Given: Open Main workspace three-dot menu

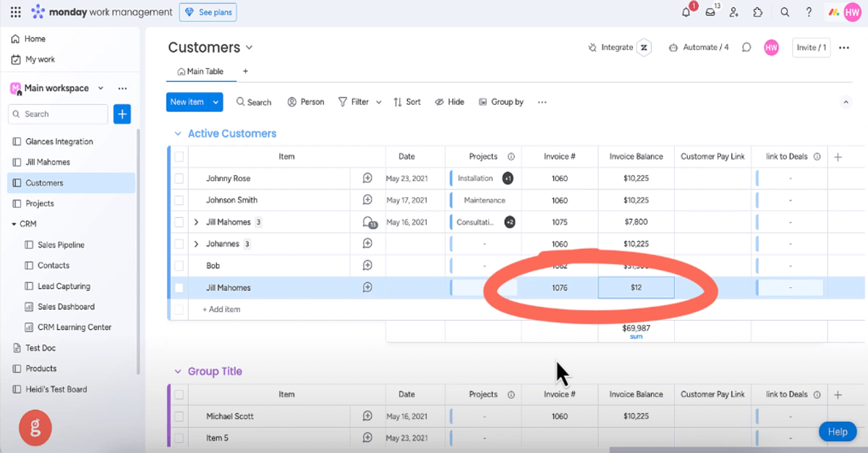Looking at the screenshot, I should (122, 88).
